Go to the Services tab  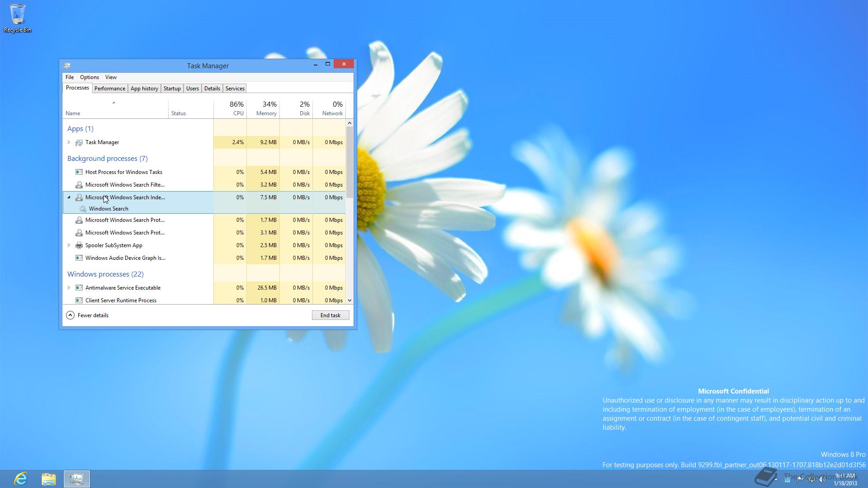point(235,89)
